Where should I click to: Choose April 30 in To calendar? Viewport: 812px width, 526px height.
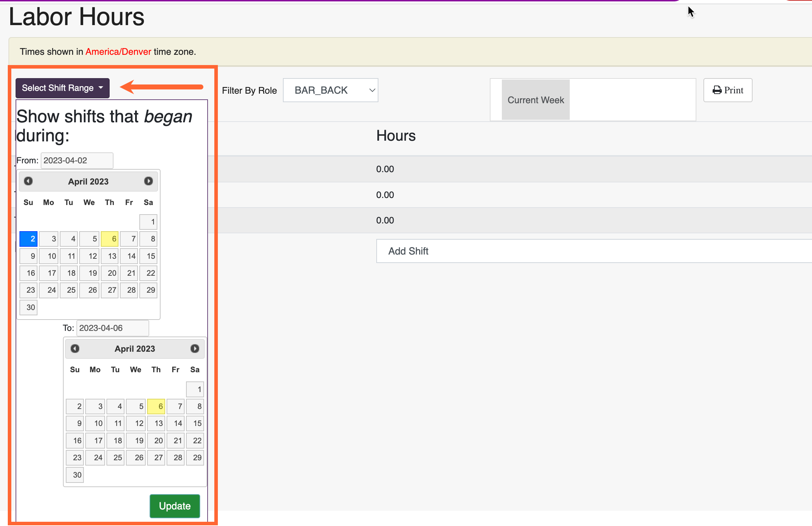[75, 475]
